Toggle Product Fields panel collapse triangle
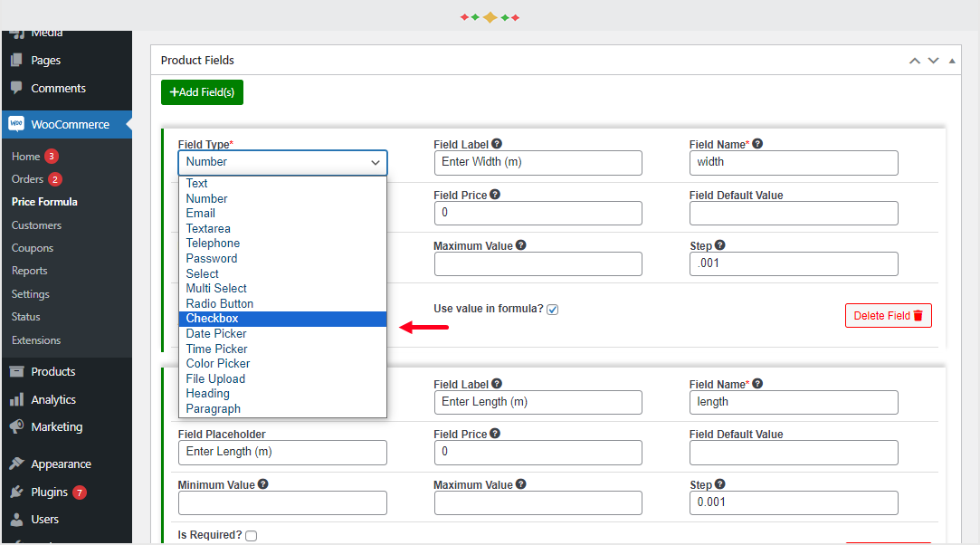 coord(952,61)
